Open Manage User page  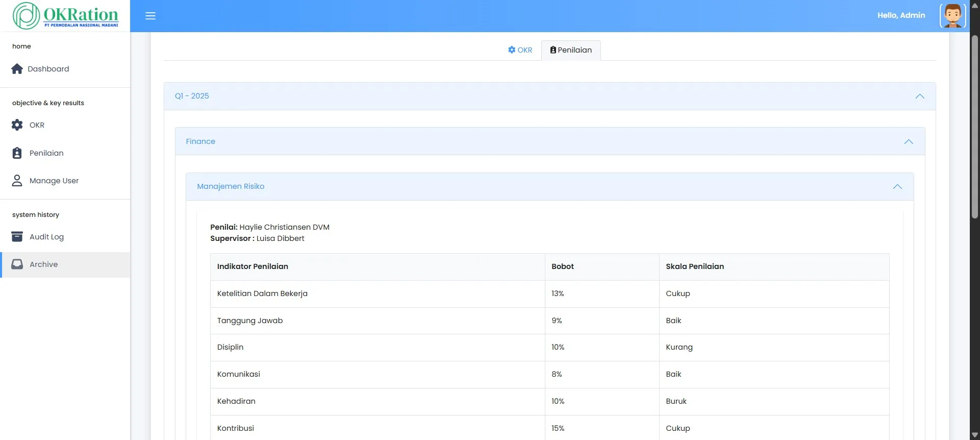click(65, 181)
